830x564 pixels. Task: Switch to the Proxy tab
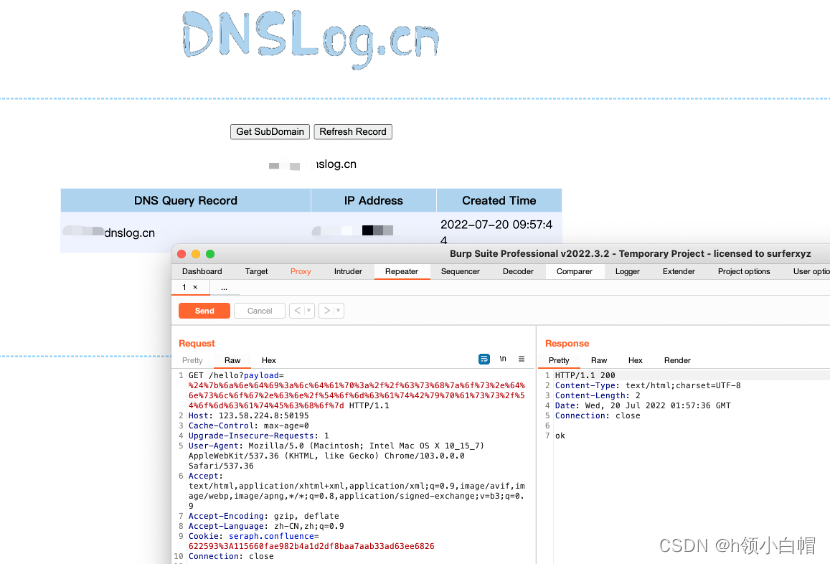[x=300, y=271]
